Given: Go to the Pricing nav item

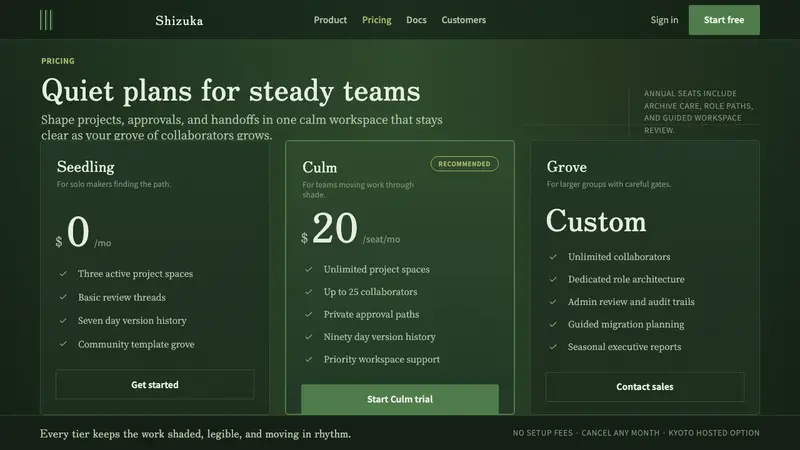Looking at the screenshot, I should 377,20.
